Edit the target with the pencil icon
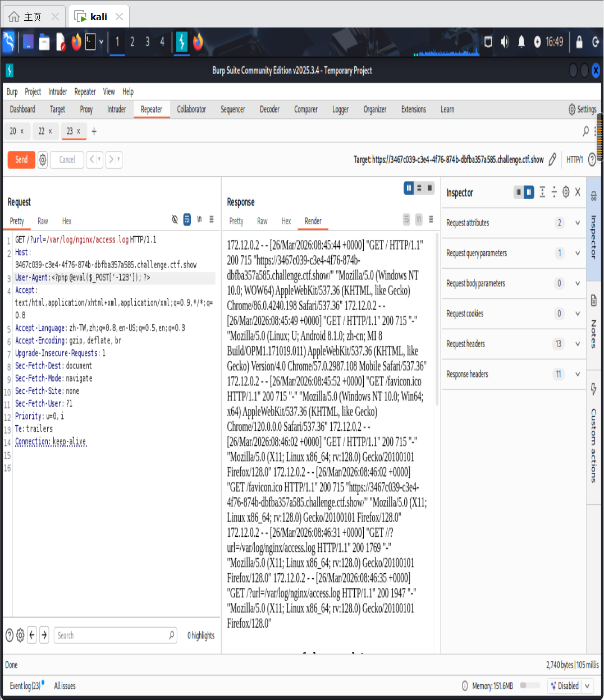The height and width of the screenshot is (700, 604). click(x=552, y=160)
